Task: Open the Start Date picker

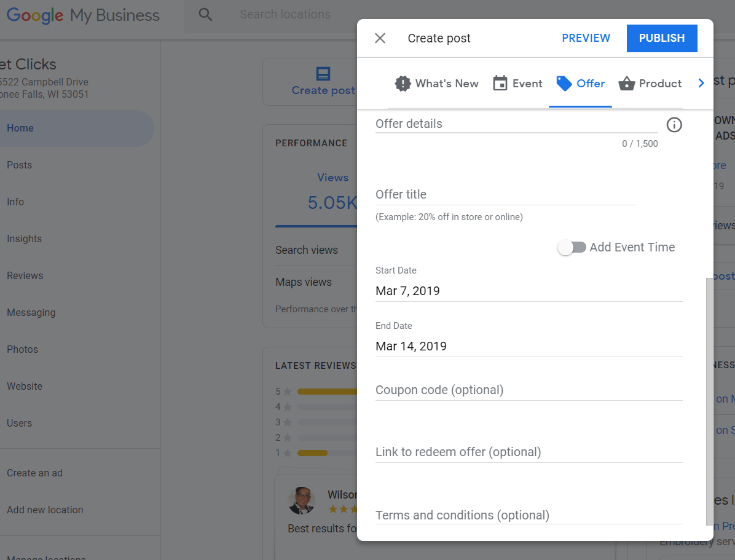Action: click(x=529, y=291)
